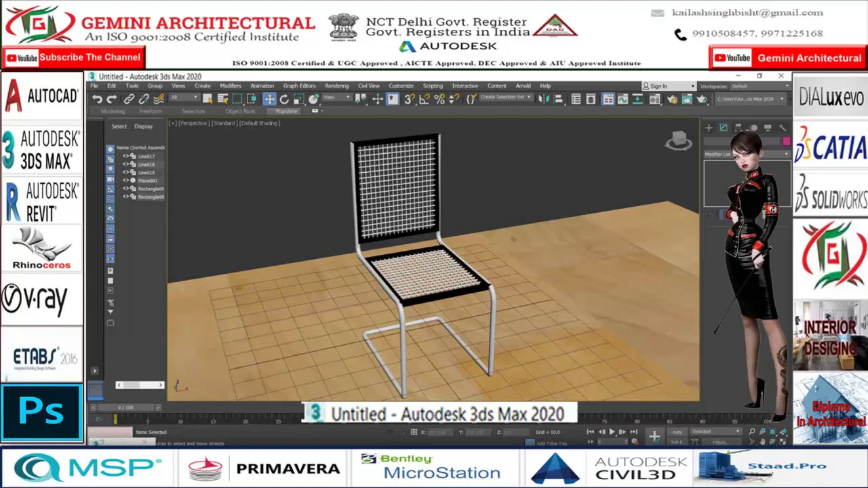The height and width of the screenshot is (488, 868).
Task: Activate the Select and Rotate tool
Action: [x=284, y=100]
